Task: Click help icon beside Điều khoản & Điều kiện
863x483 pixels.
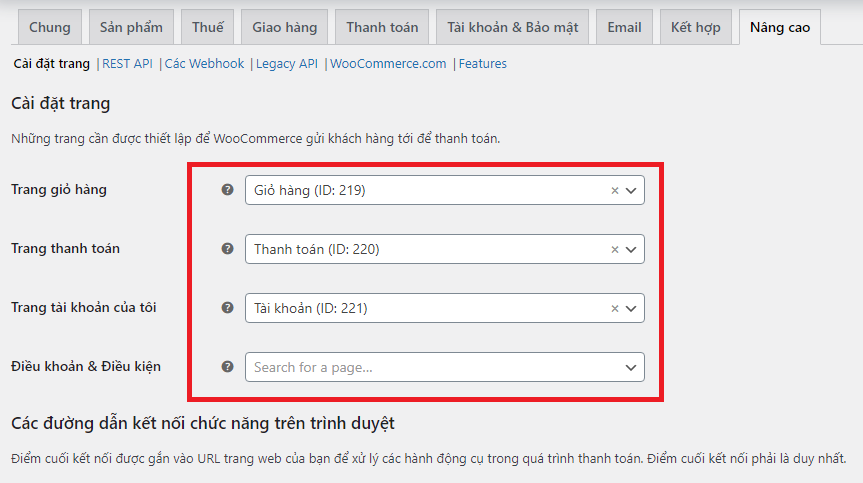Action: coord(227,366)
